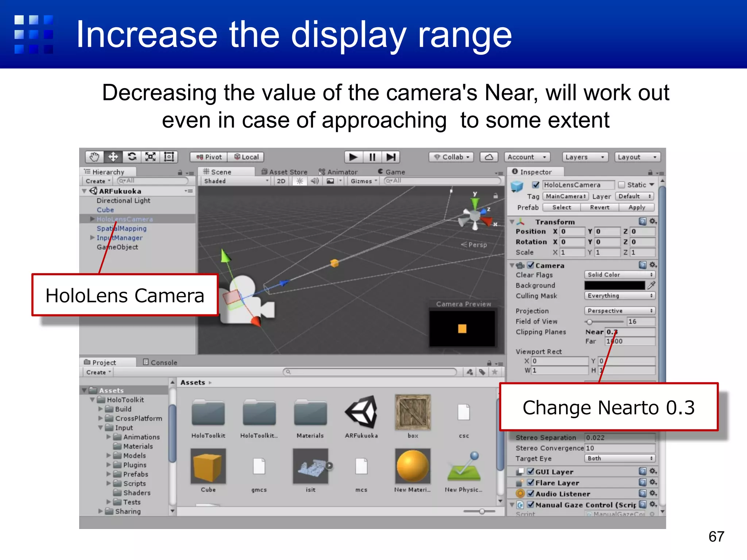Select the ARFukuoka scene asset
The width and height of the screenshot is (747, 560).
(x=361, y=416)
